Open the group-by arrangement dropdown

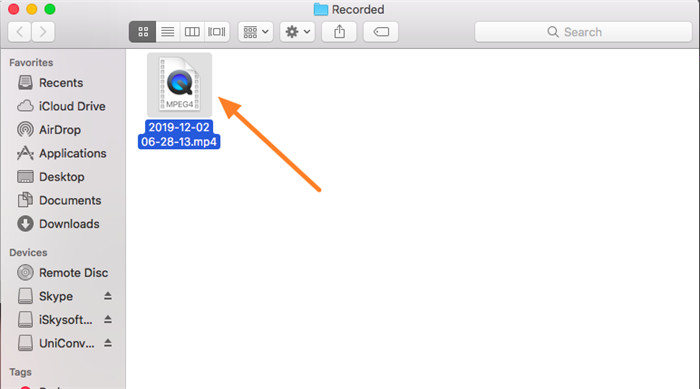tap(256, 32)
